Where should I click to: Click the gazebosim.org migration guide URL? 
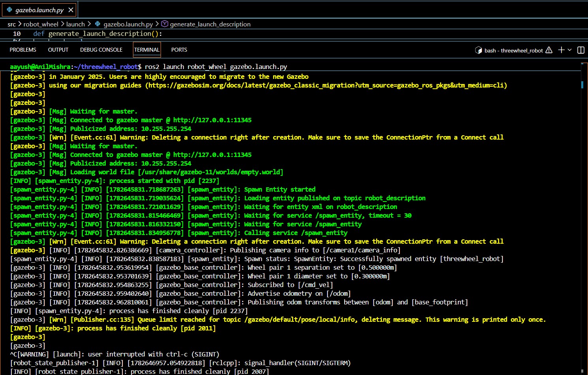tap(326, 85)
